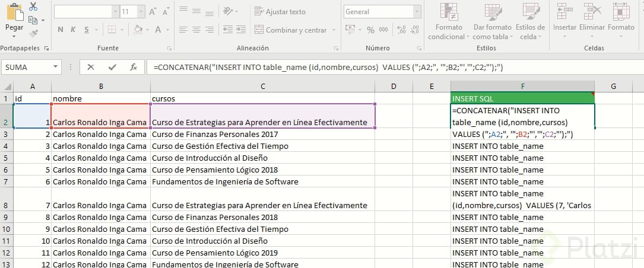
Task: Align text to top of cell
Action: [x=183, y=10]
